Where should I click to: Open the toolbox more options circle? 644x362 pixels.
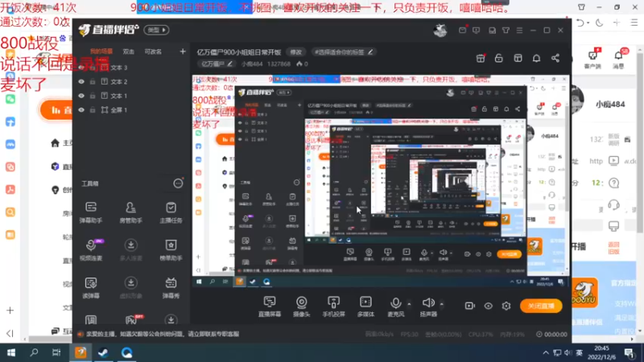(x=178, y=183)
